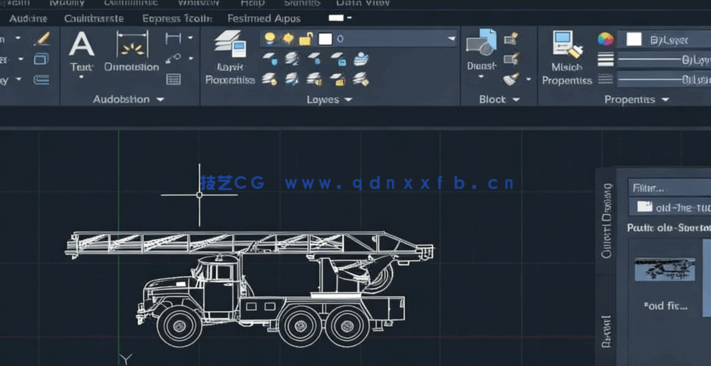Image resolution: width=711 pixels, height=366 pixels.
Task: Switch to the Express Tools ribbon tab
Action: (177, 19)
